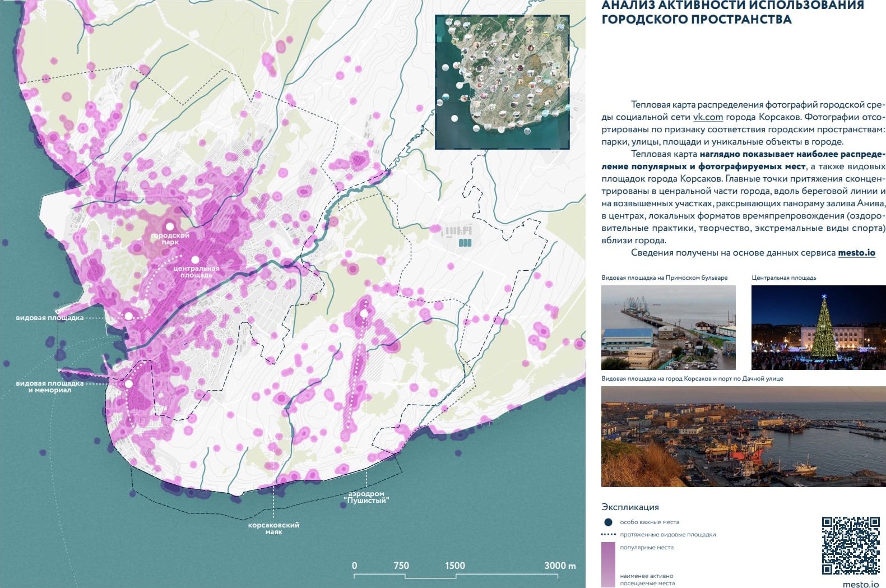Click the satellite inset map thumbnail
This screenshot has width=886, height=588.
(x=502, y=82)
